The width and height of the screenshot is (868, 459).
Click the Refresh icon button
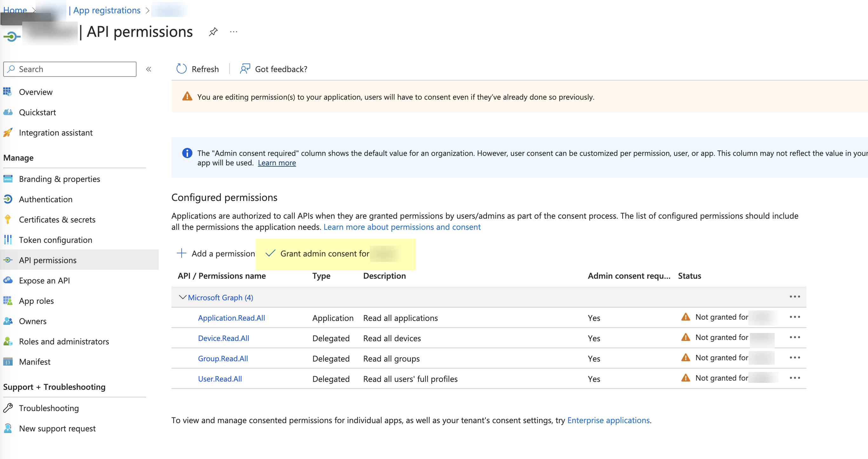(182, 69)
